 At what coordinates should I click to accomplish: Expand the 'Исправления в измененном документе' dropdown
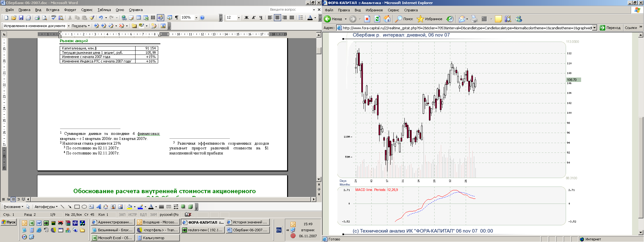click(x=69, y=26)
